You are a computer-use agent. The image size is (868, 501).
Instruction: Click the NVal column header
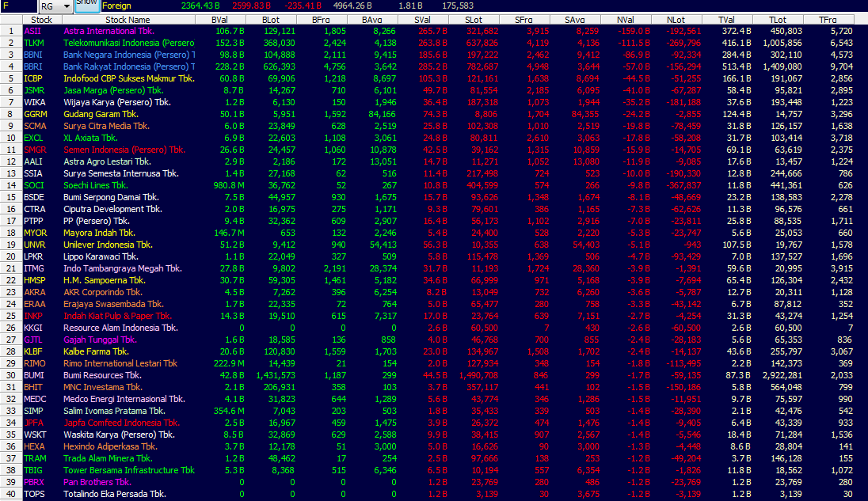pos(626,20)
